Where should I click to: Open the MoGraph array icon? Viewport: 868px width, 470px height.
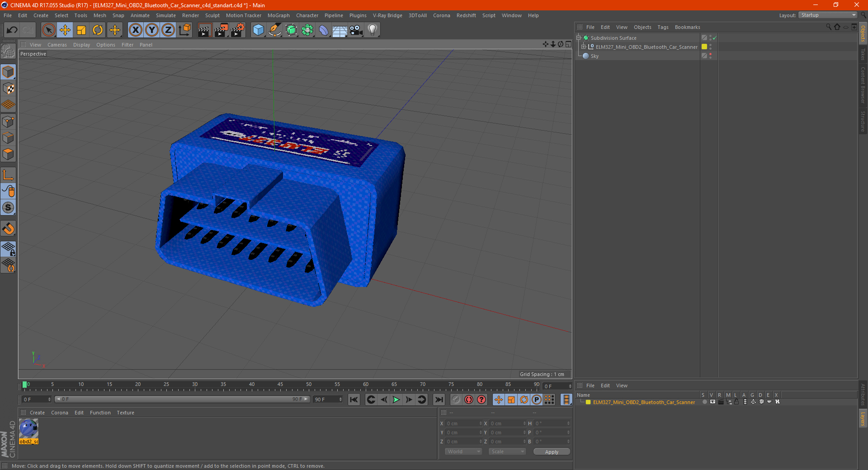tap(307, 30)
